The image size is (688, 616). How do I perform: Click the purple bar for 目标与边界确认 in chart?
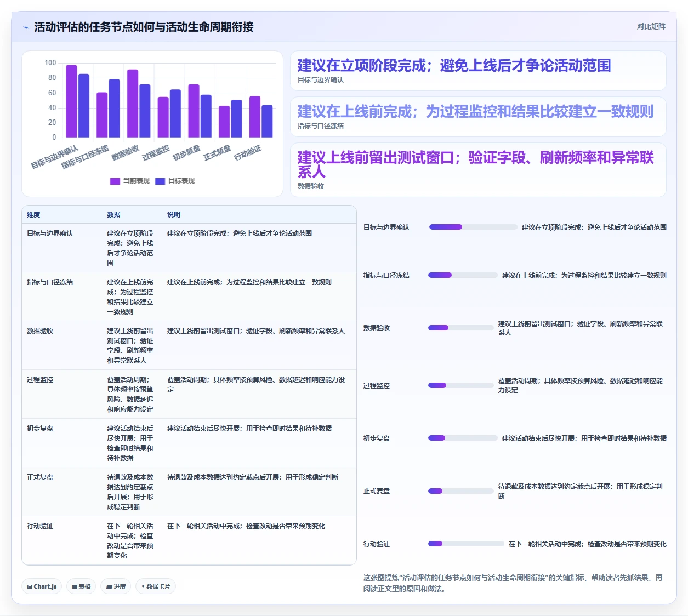point(71,101)
